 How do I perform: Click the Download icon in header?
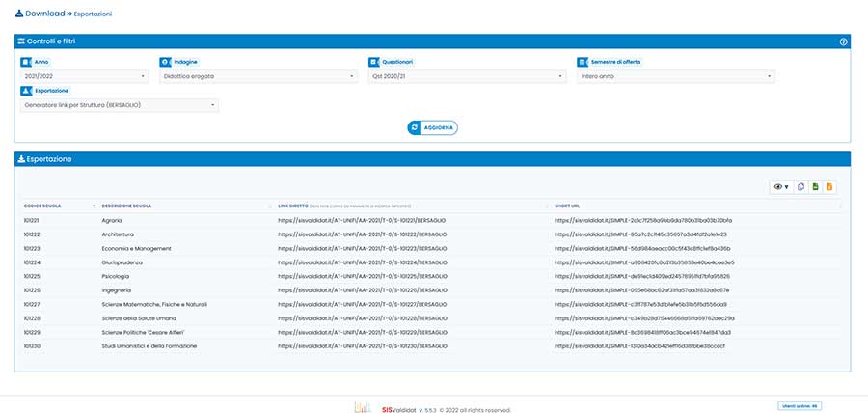pos(20,14)
